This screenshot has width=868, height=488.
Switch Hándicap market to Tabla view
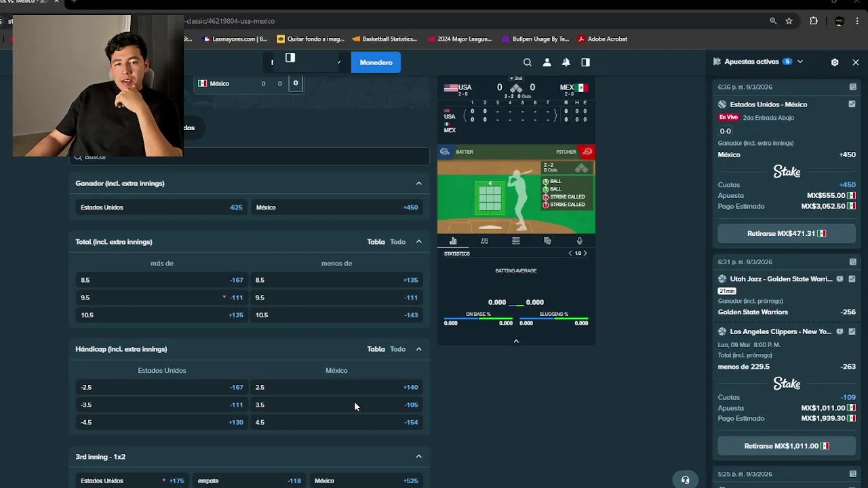point(376,349)
